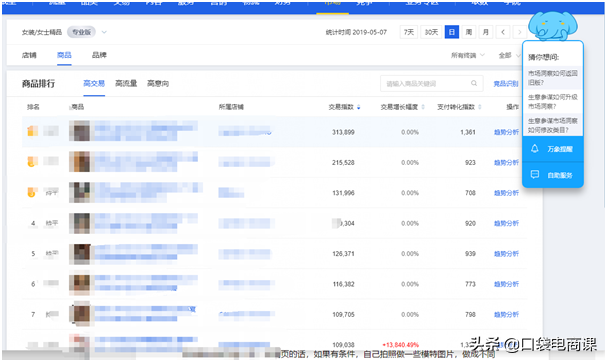Open 趋势分析 for the 116,382 row

tap(506, 284)
